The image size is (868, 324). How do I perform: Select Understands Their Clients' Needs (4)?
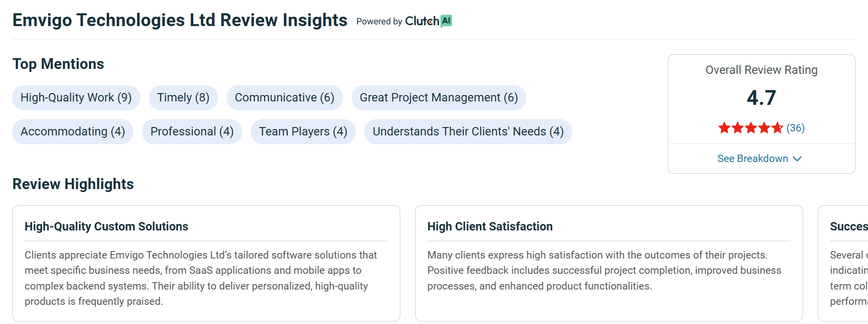(x=468, y=131)
